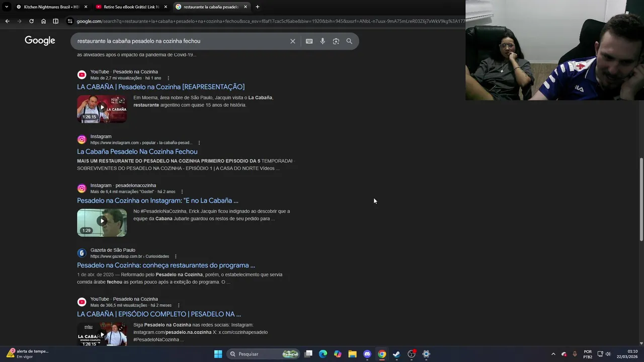Click the pesadelonacozinha Instagram favicon
This screenshot has height=362, width=644.
point(82,189)
